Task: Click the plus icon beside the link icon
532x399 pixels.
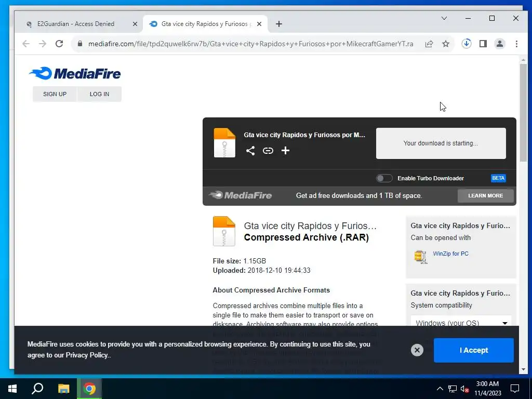Action: [285, 151]
